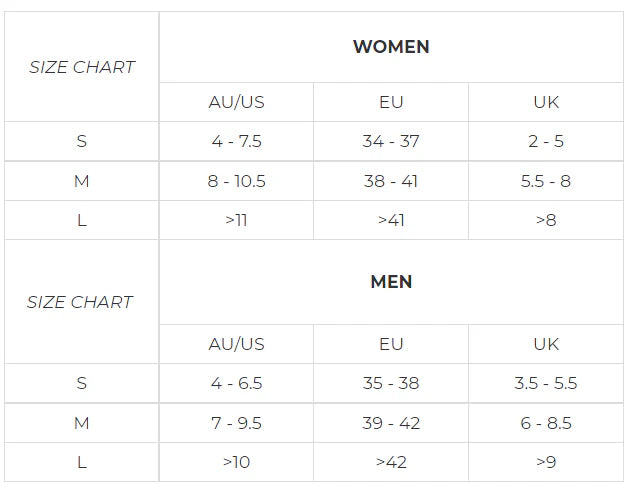Select women's medium EU 38 - 41 cell
627x488 pixels.
pyautogui.click(x=391, y=181)
